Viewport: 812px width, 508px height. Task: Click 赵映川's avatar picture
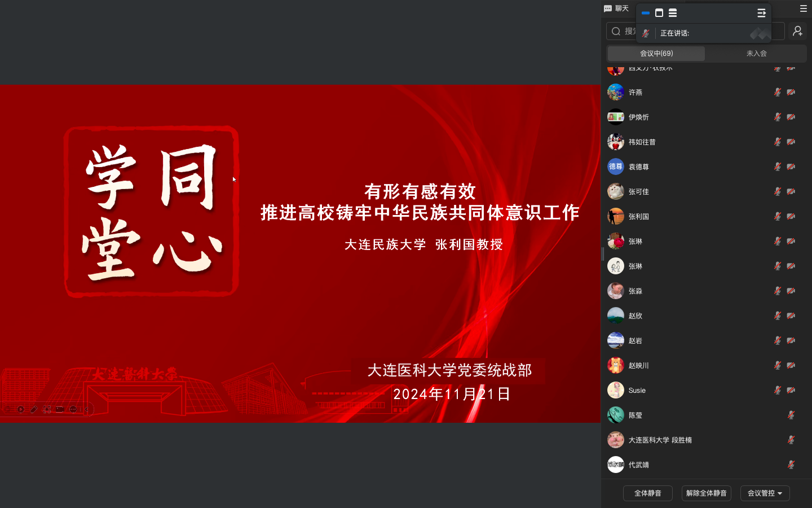[616, 365]
